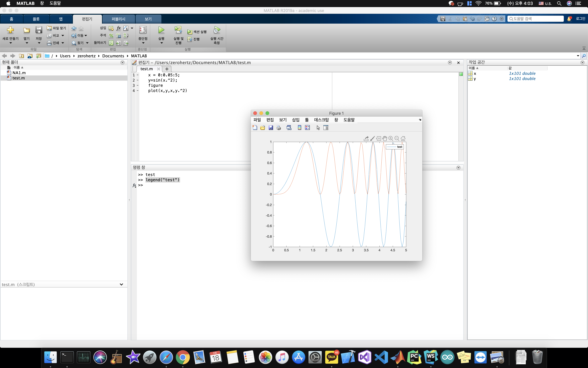Switch to the 퍼블리시 (Publish) tab
Screen dimensions: 588x368
click(118, 19)
